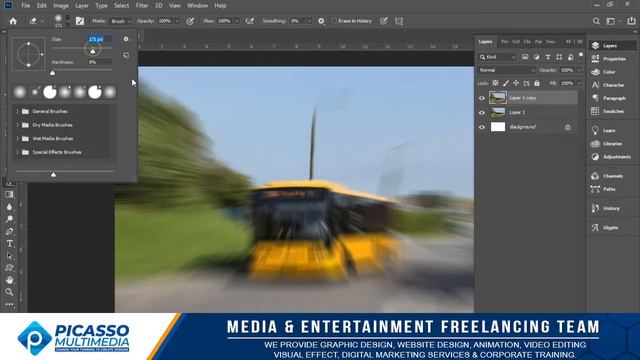Hide the Layer 1 layer
This screenshot has width=640, height=360.
pyautogui.click(x=482, y=112)
